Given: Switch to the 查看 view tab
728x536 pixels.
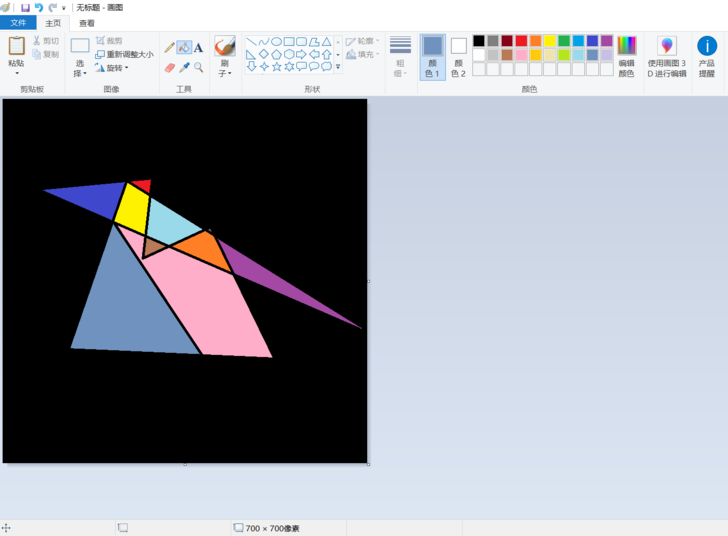Looking at the screenshot, I should point(87,23).
